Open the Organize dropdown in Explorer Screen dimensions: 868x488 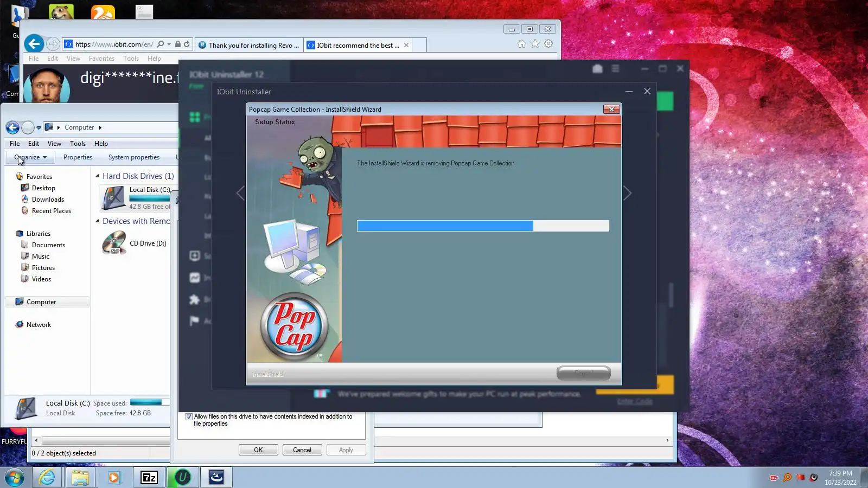[x=30, y=157]
